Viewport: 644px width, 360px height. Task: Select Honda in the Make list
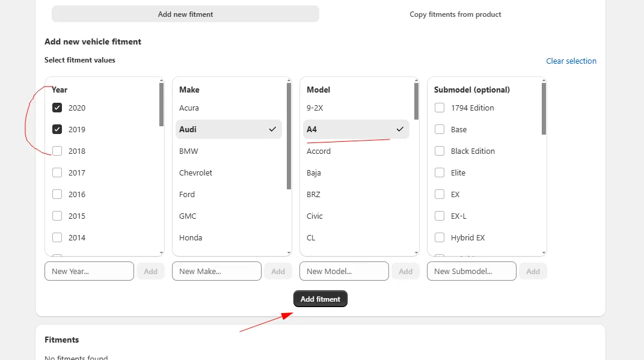(191, 238)
